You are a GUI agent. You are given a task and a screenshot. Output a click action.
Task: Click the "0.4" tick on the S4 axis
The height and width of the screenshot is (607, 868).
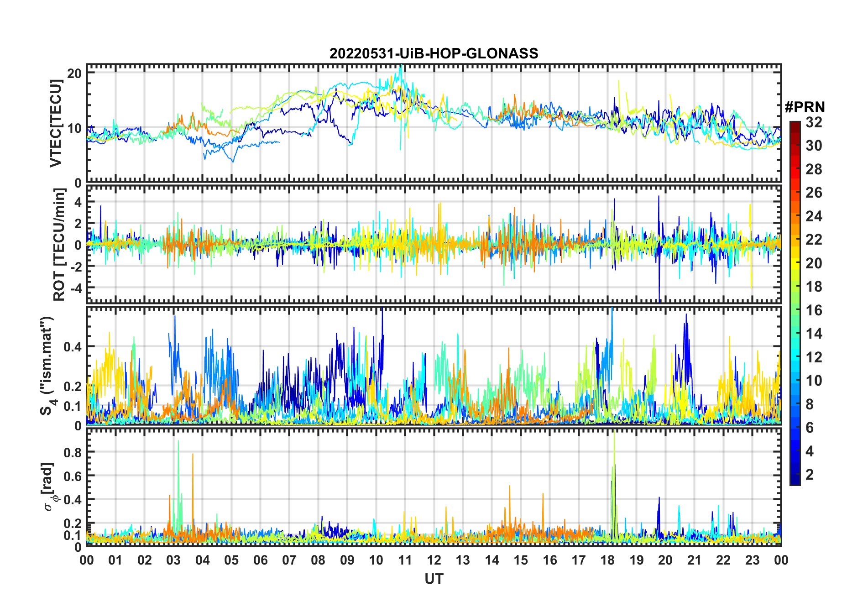73,346
